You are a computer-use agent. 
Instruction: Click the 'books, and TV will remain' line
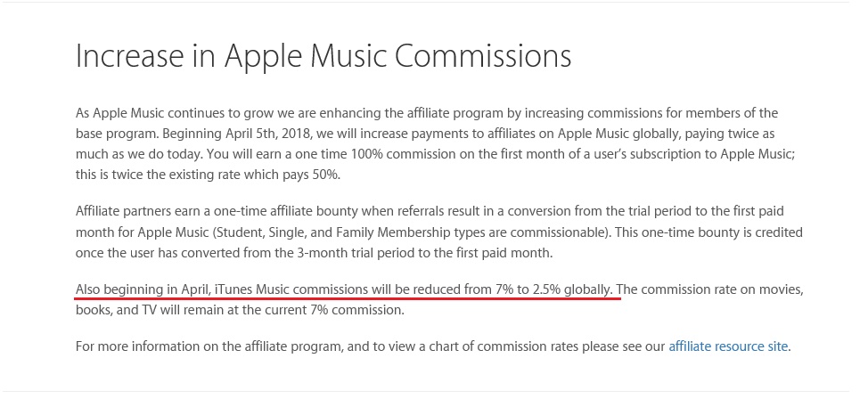tap(148, 311)
